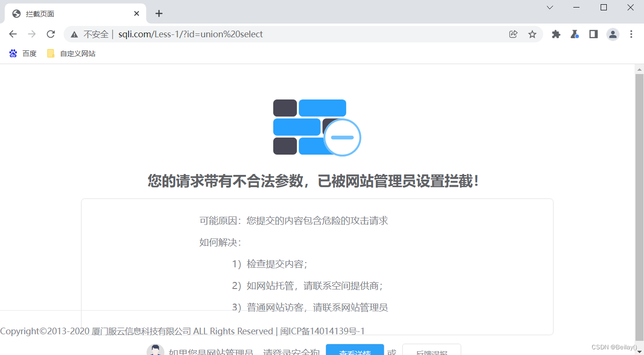Click the share icon in the address bar
The width and height of the screenshot is (644, 355).
(x=513, y=34)
